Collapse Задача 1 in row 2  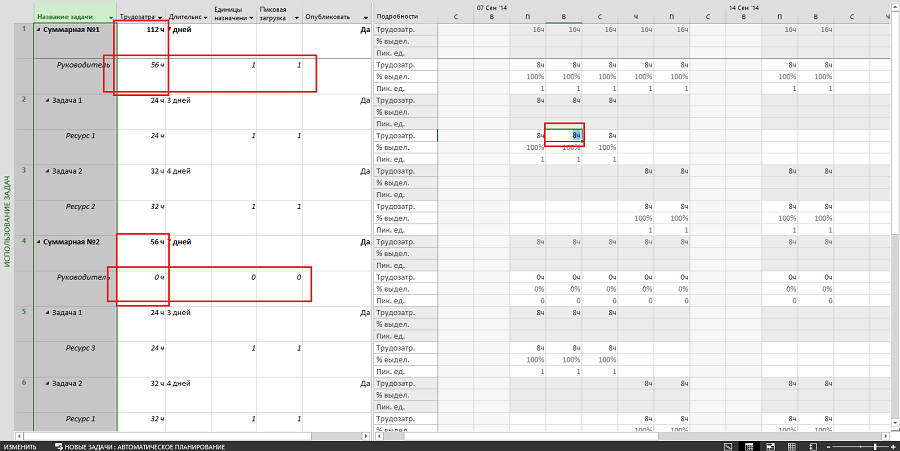click(x=48, y=100)
